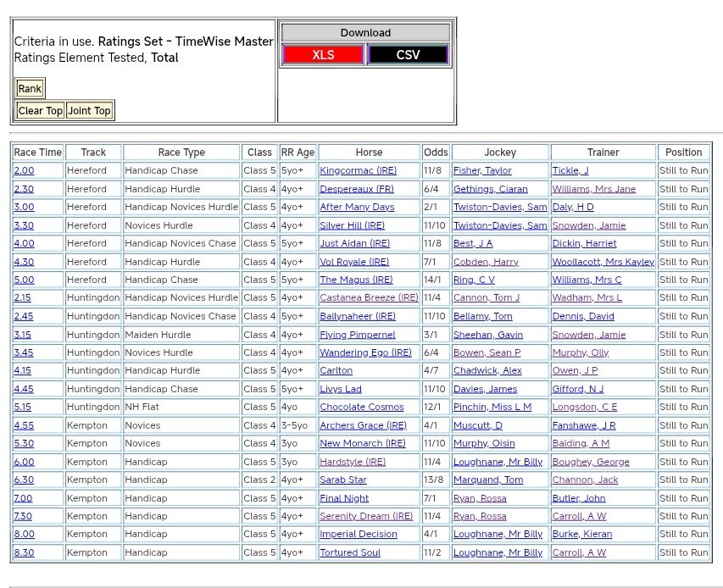Screen dimensions: 723x588
Task: Select jockey Gethings, Ciaran
Action: click(490, 189)
